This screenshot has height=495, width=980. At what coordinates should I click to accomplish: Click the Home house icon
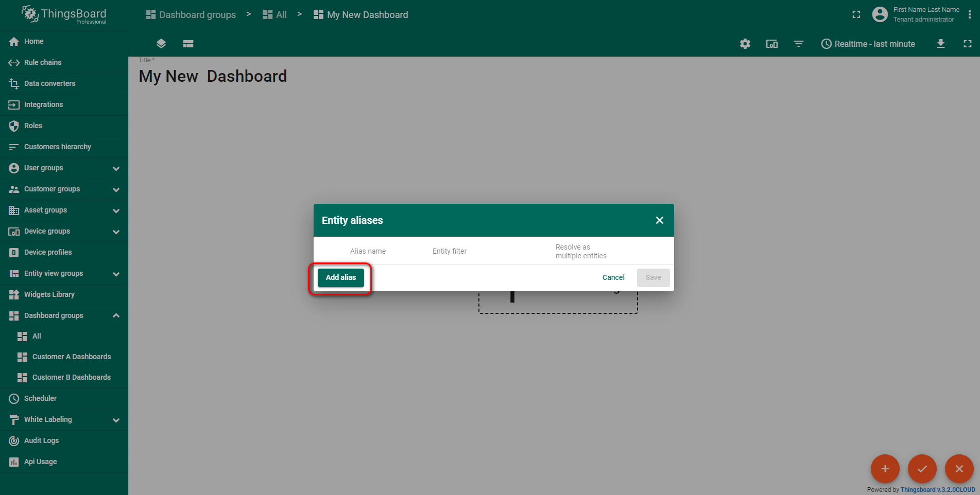pos(14,42)
